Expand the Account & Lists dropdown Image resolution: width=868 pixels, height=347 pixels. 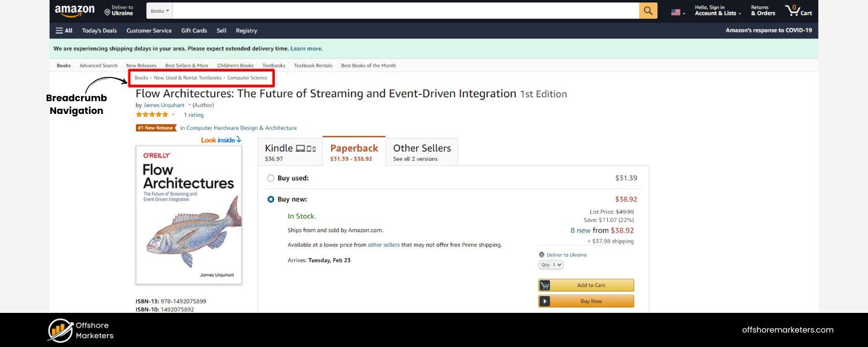tap(718, 11)
